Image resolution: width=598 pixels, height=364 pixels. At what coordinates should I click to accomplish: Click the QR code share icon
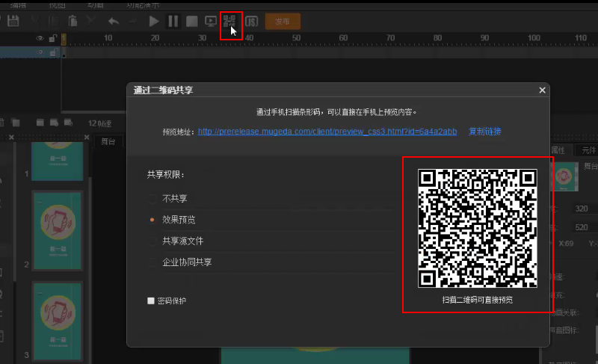(x=229, y=22)
